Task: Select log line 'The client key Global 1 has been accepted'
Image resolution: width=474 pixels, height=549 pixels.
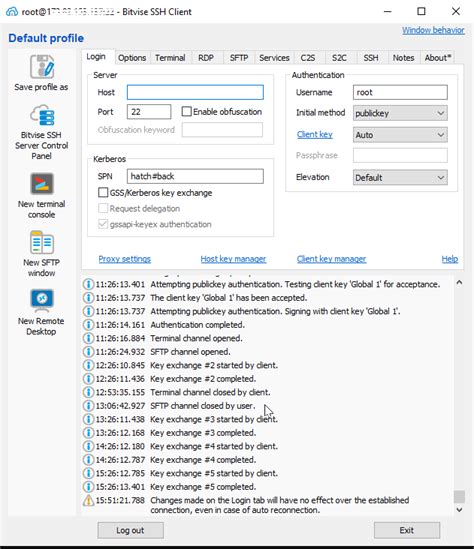Action: [x=229, y=298]
